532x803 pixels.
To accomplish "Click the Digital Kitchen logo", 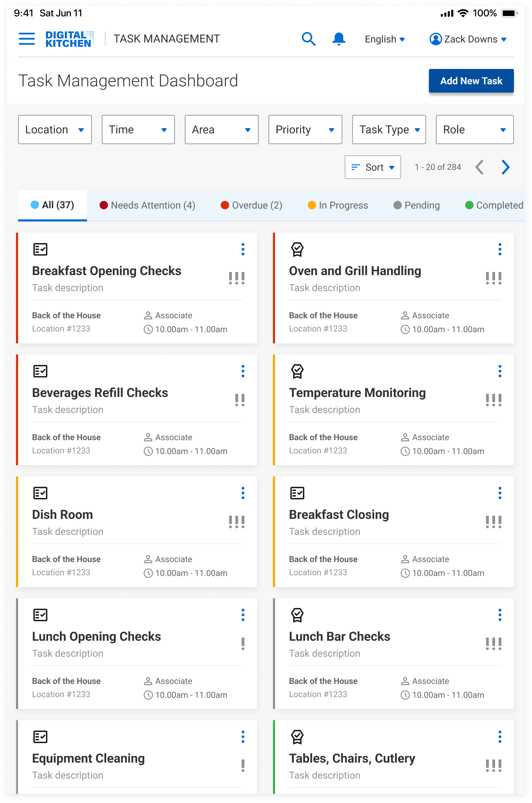I will click(x=69, y=39).
